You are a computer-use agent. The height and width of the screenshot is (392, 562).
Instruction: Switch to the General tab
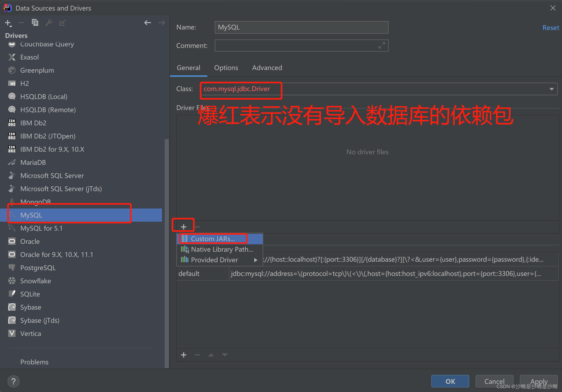click(188, 68)
